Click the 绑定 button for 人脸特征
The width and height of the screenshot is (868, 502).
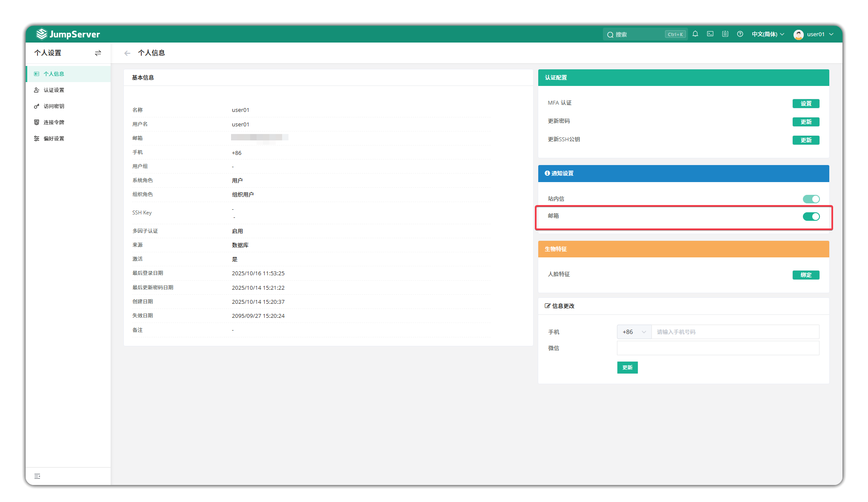805,275
